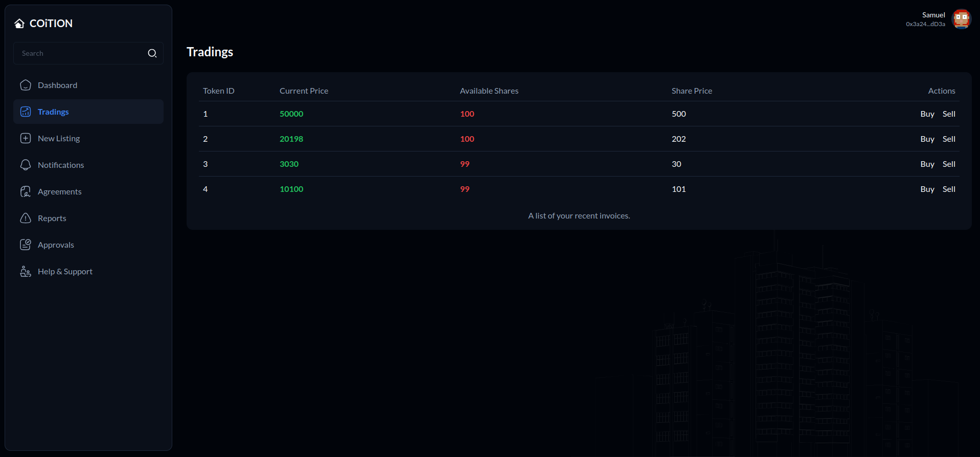The height and width of the screenshot is (457, 980).
Task: Click the Dashboard sidebar icon
Action: click(26, 85)
